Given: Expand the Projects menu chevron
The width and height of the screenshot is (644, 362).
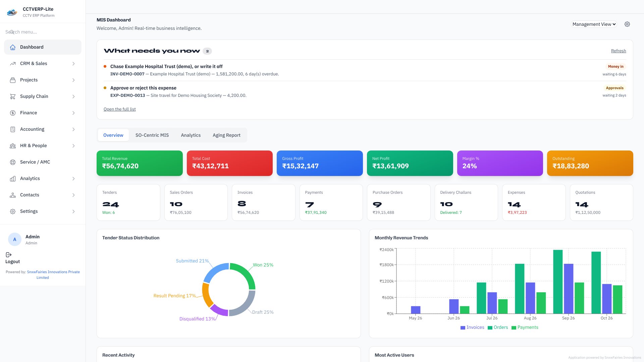Looking at the screenshot, I should [73, 80].
